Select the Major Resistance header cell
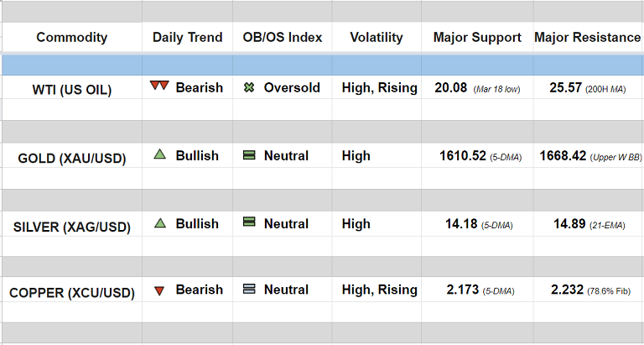 pyautogui.click(x=589, y=37)
